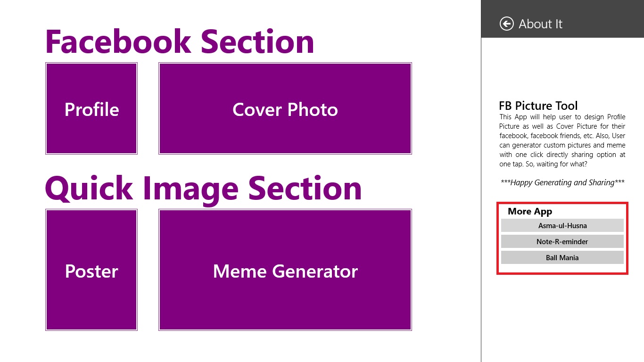Image resolution: width=644 pixels, height=362 pixels.
Task: Click the app description paragraph text
Action: point(562,140)
